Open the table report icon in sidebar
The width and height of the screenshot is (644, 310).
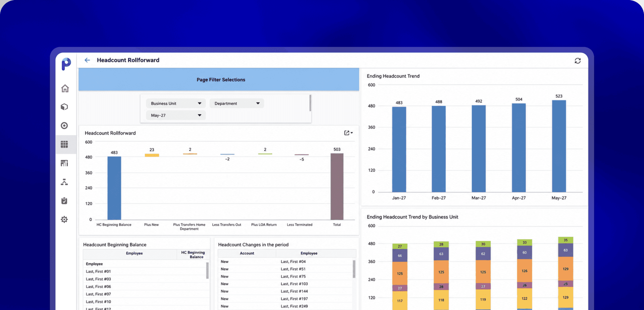[64, 163]
